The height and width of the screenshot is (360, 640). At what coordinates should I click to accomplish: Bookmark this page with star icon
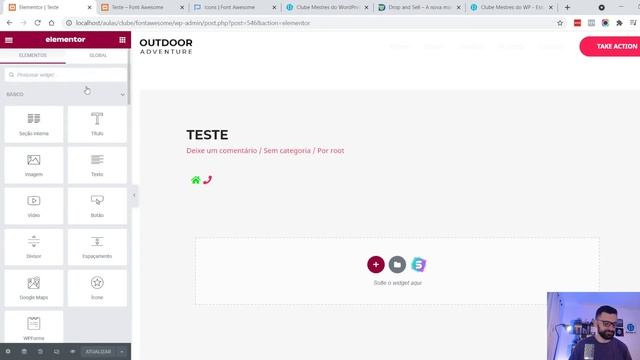tap(560, 23)
